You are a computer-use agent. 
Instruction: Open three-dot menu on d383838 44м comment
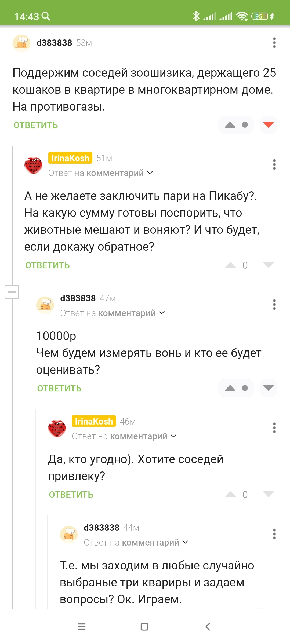point(274,534)
